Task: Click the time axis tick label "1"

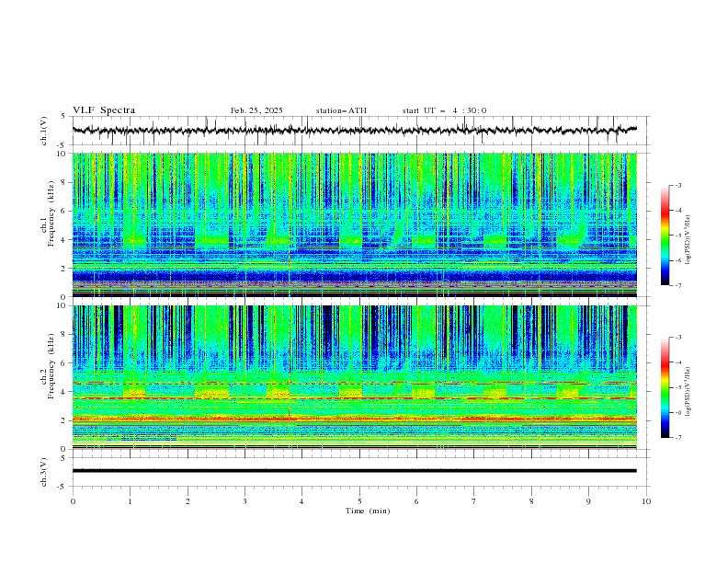Action: point(130,501)
